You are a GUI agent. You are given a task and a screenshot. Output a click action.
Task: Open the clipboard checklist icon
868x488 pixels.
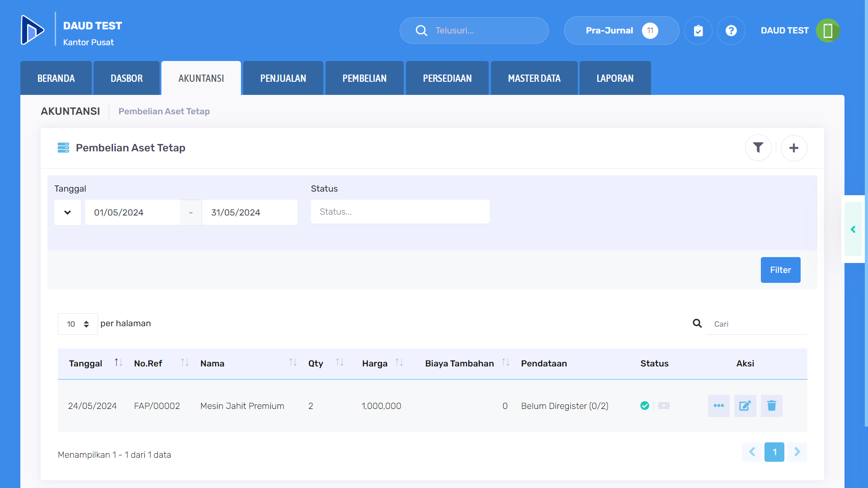[698, 30]
